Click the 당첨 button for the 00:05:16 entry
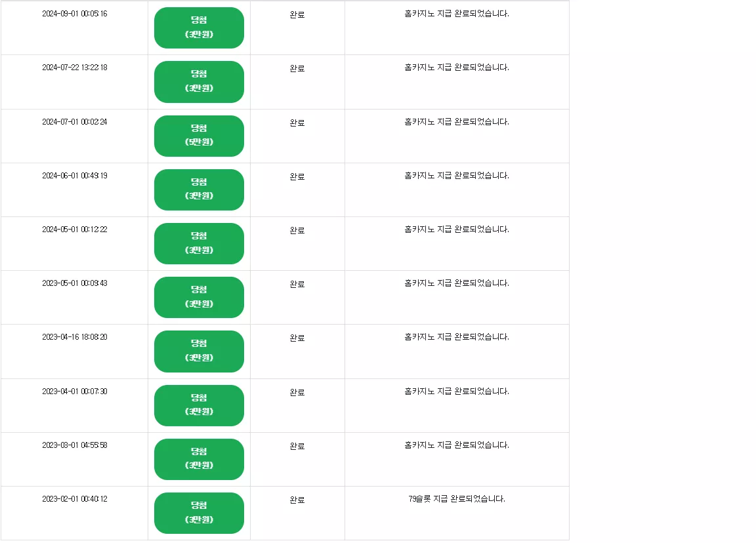The width and height of the screenshot is (756, 543). pos(199,28)
